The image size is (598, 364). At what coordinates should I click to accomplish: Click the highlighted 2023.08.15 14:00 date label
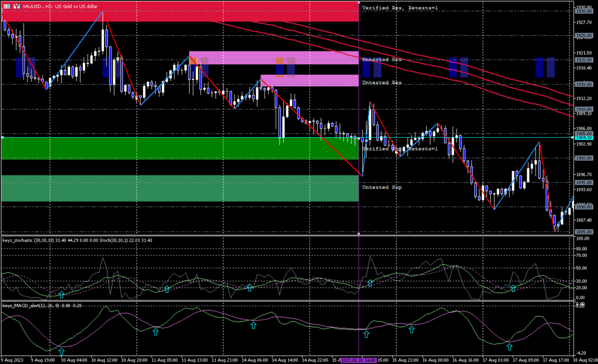point(358,360)
